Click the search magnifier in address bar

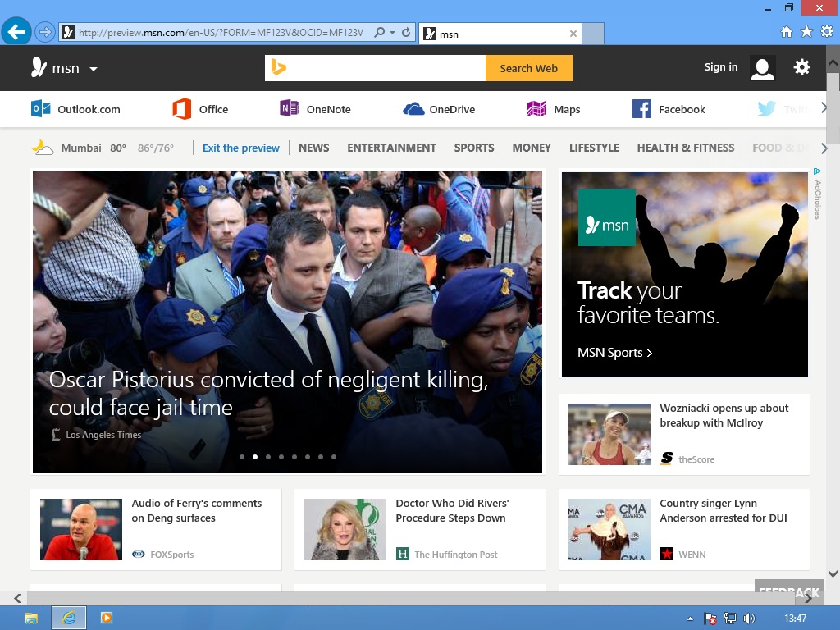(379, 33)
